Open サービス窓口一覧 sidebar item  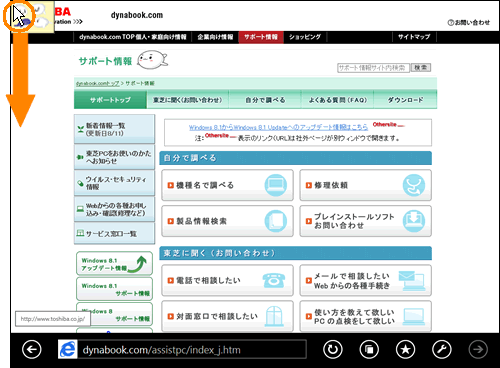(114, 233)
